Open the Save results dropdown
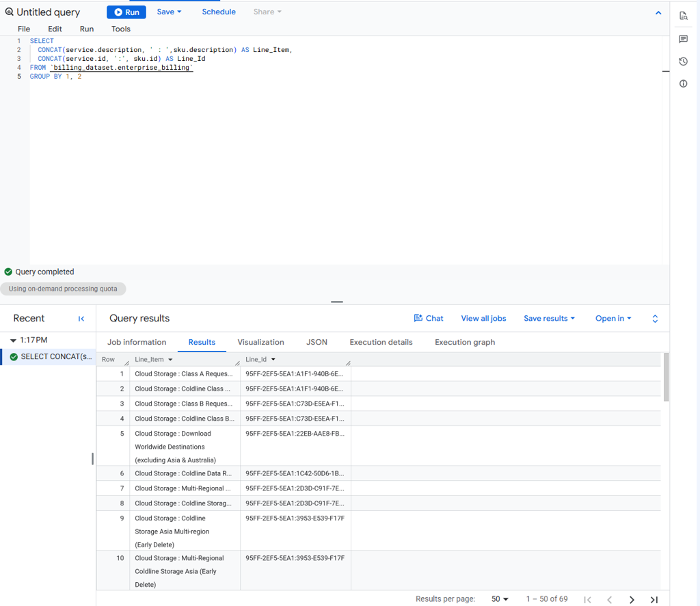Viewport: 700px width, 606px height. (549, 319)
